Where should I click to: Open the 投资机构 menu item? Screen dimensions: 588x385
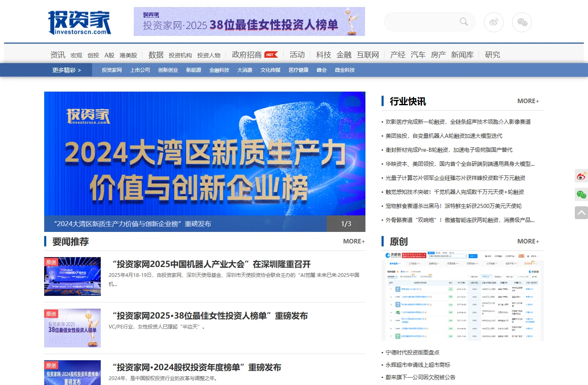[x=180, y=55]
